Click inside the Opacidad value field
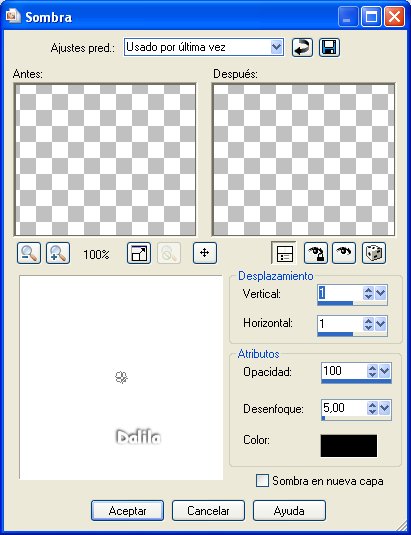Viewport: 411px width, 535px height. pyautogui.click(x=344, y=371)
